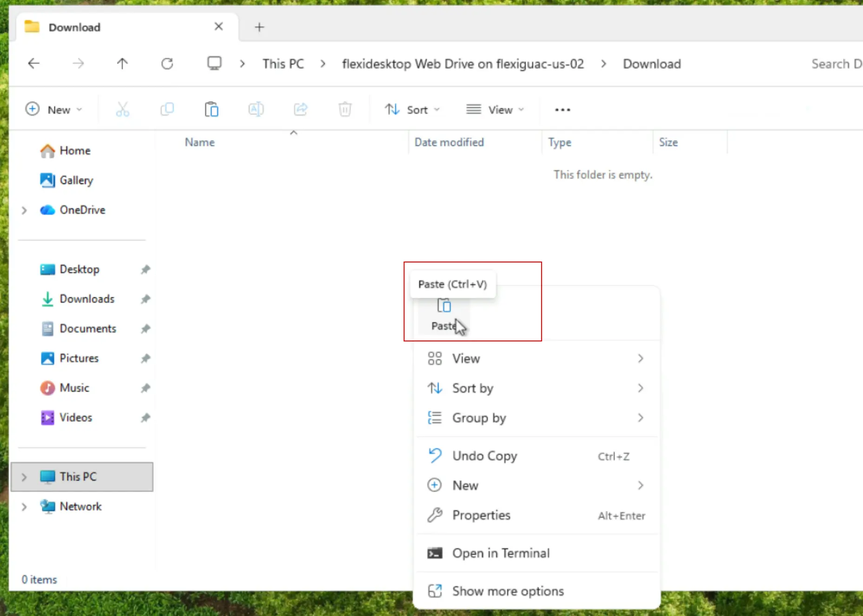Close the Download tab
Image resolution: width=863 pixels, height=616 pixels.
(218, 26)
